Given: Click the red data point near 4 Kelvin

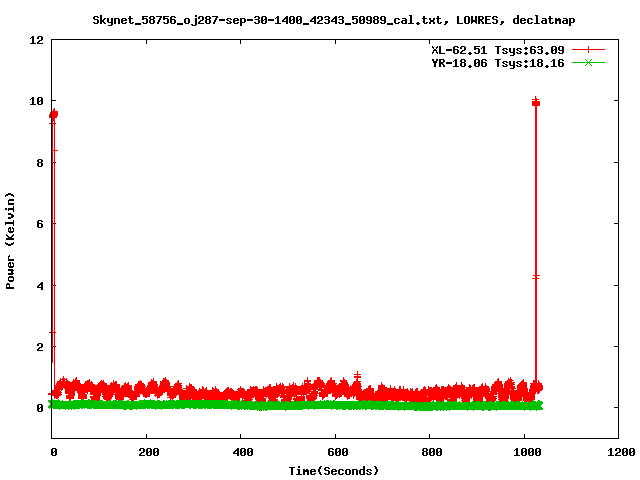Looking at the screenshot, I should click(x=536, y=277).
